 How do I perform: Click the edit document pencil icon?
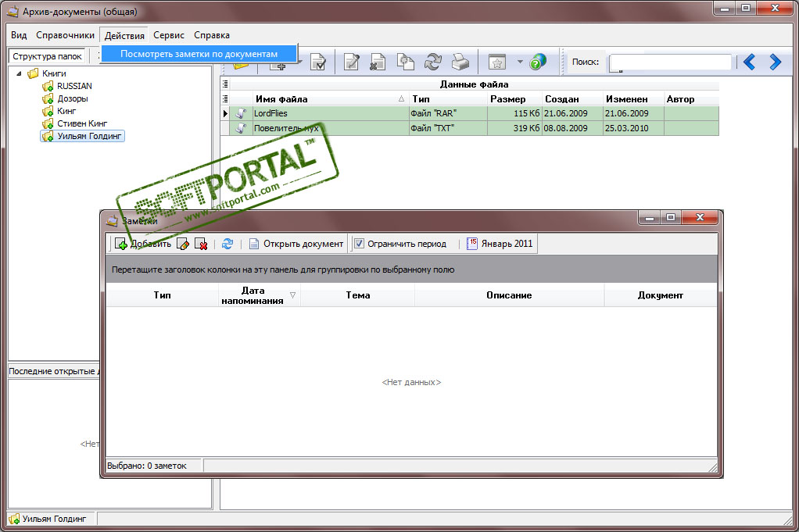352,62
